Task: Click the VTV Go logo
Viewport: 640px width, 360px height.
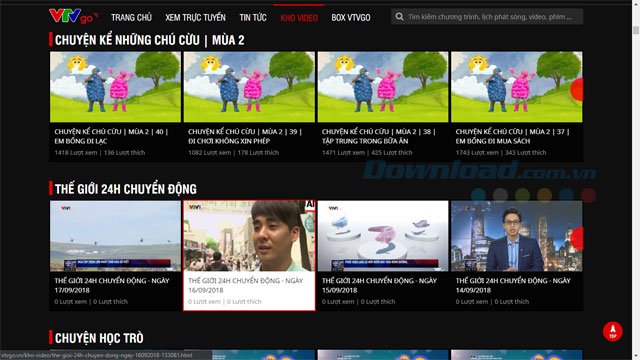Action: point(73,16)
